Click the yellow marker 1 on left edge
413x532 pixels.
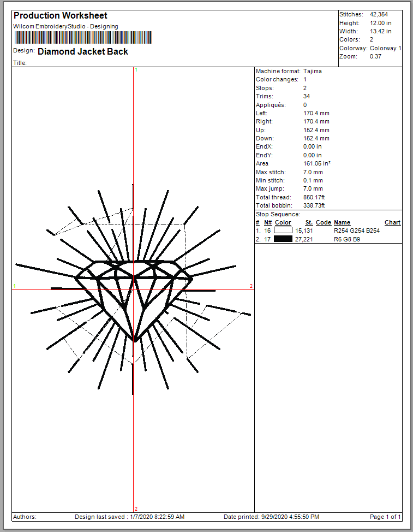pyautogui.click(x=15, y=286)
